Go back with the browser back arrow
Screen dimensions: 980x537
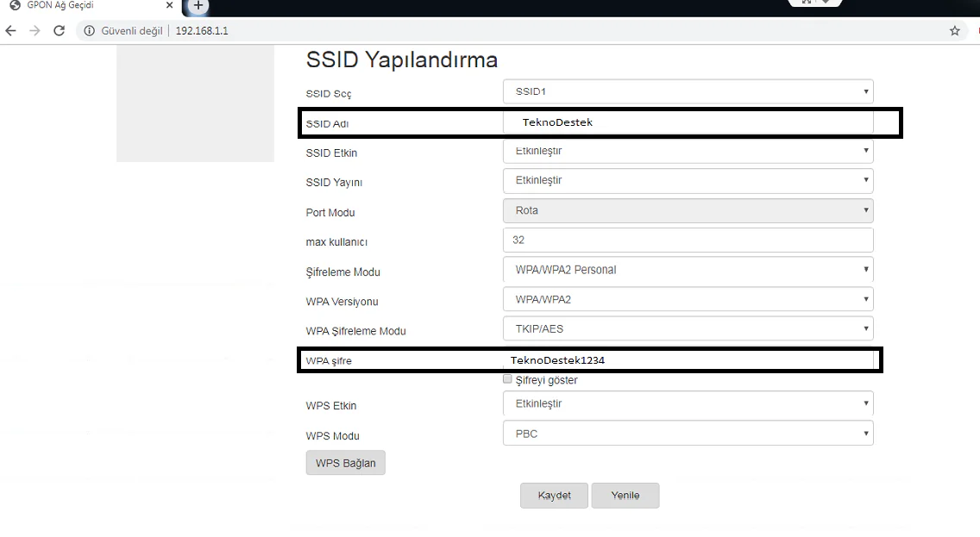coord(10,30)
